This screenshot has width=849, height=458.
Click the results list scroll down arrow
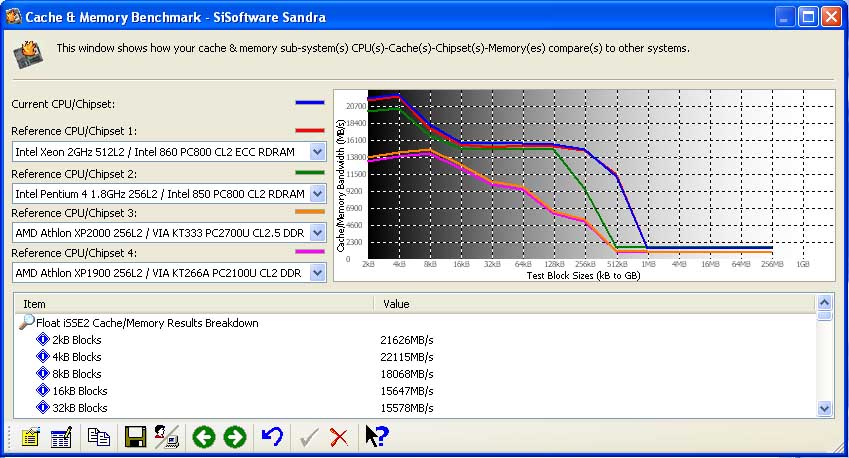[x=824, y=409]
